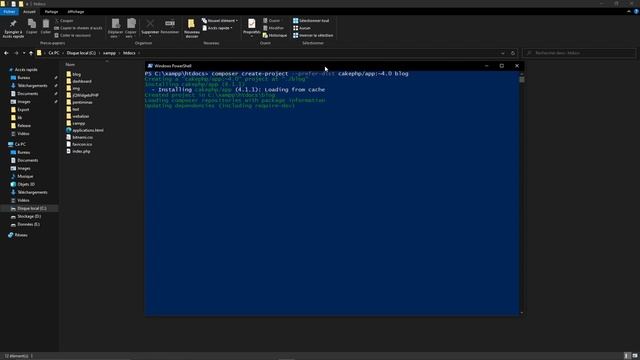The height and width of the screenshot is (360, 640).
Task: Sort by the Nom column header
Action: click(x=70, y=64)
